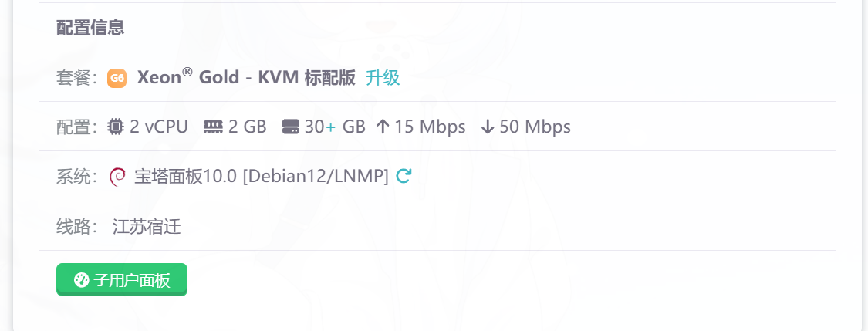This screenshot has width=868, height=331.
Task: Click the RAM memory module icon
Action: click(213, 127)
